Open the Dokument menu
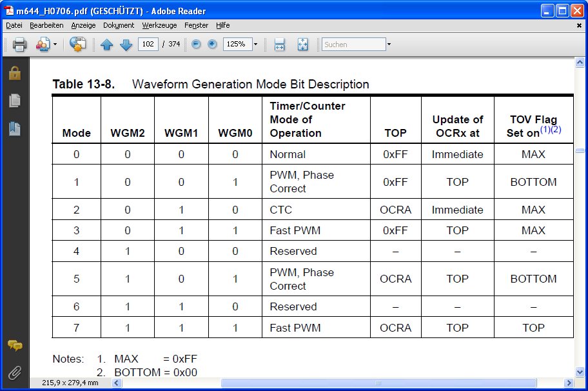Screen dimensions: 588x391 pos(119,25)
